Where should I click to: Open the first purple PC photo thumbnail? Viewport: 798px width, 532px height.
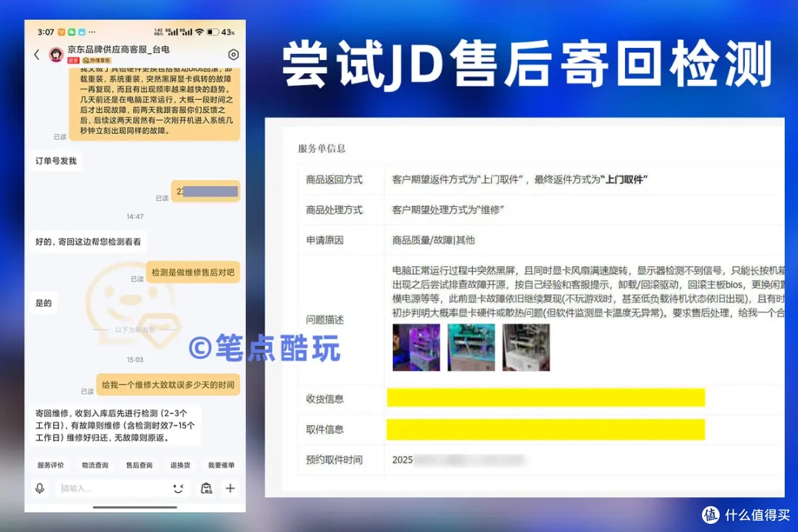(x=416, y=347)
